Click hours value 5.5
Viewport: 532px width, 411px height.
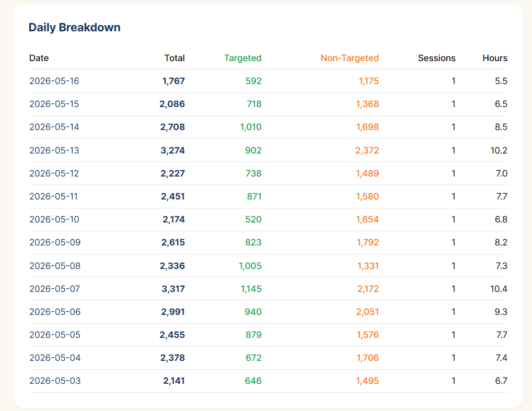tap(501, 81)
